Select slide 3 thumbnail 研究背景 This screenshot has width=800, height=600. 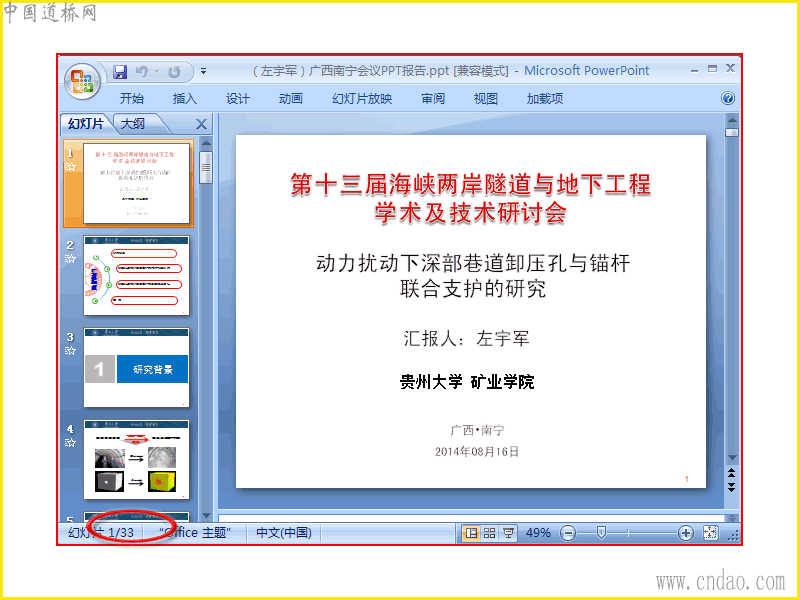136,367
